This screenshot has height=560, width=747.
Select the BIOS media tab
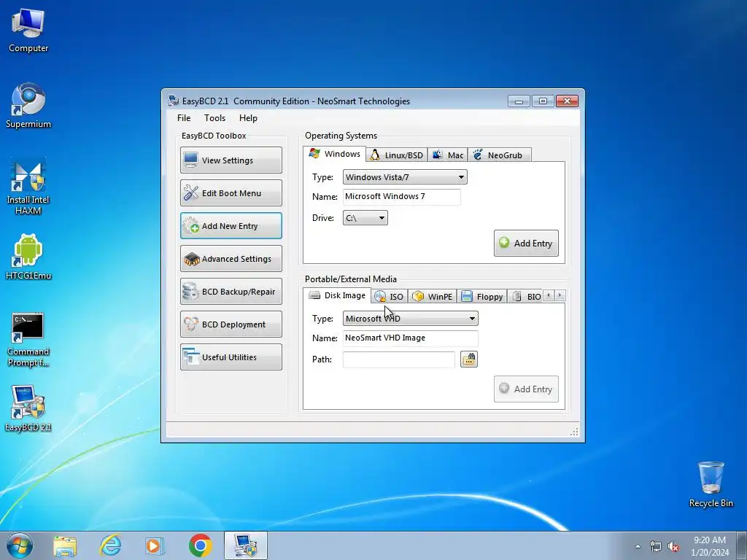526,297
